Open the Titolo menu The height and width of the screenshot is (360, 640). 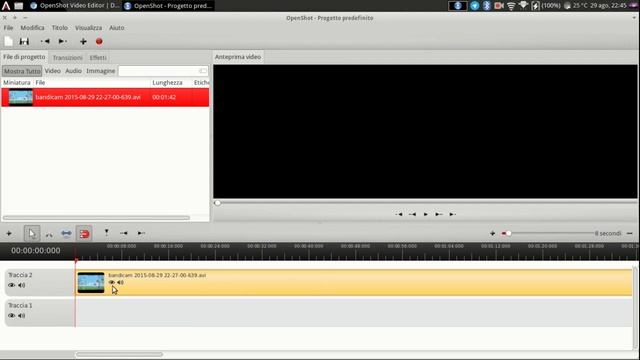click(x=60, y=28)
